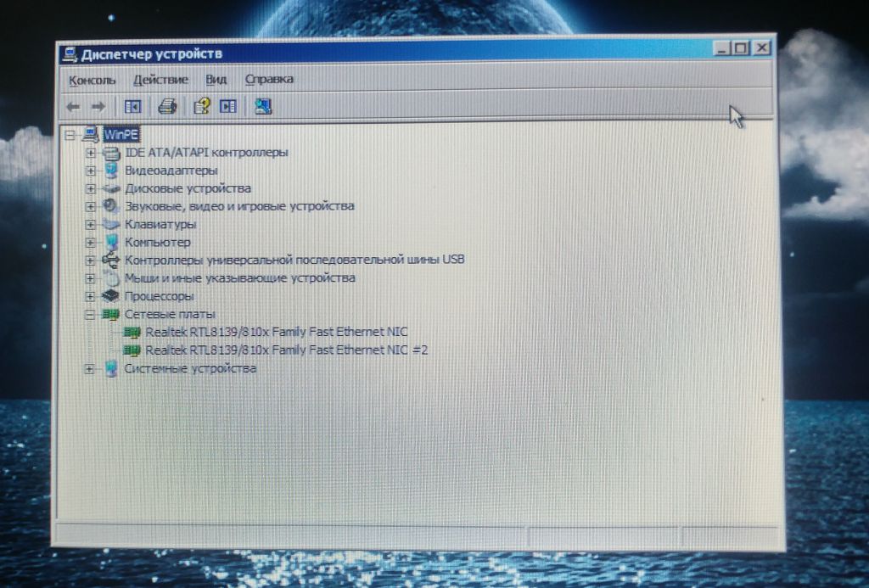Click the speaker icon for Звуковые устройства
Viewport: 869px width, 588px height.
click(111, 206)
